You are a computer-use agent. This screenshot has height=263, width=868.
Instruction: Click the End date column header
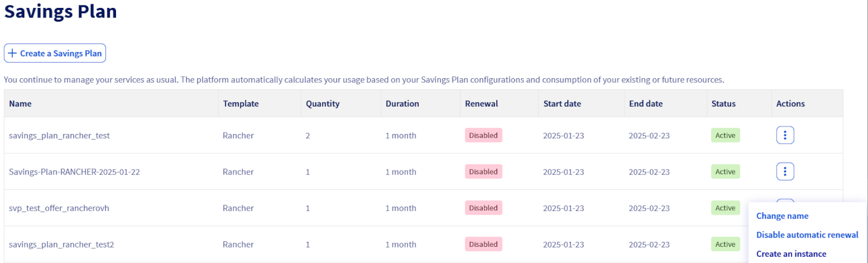pos(645,104)
